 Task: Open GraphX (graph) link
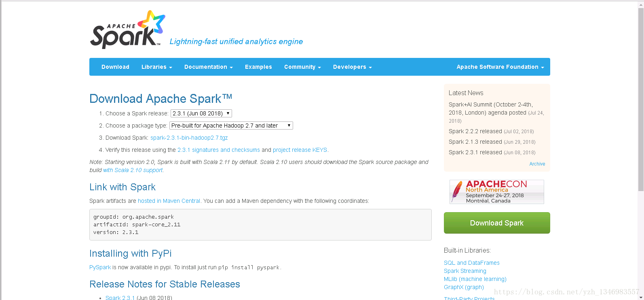464,287
